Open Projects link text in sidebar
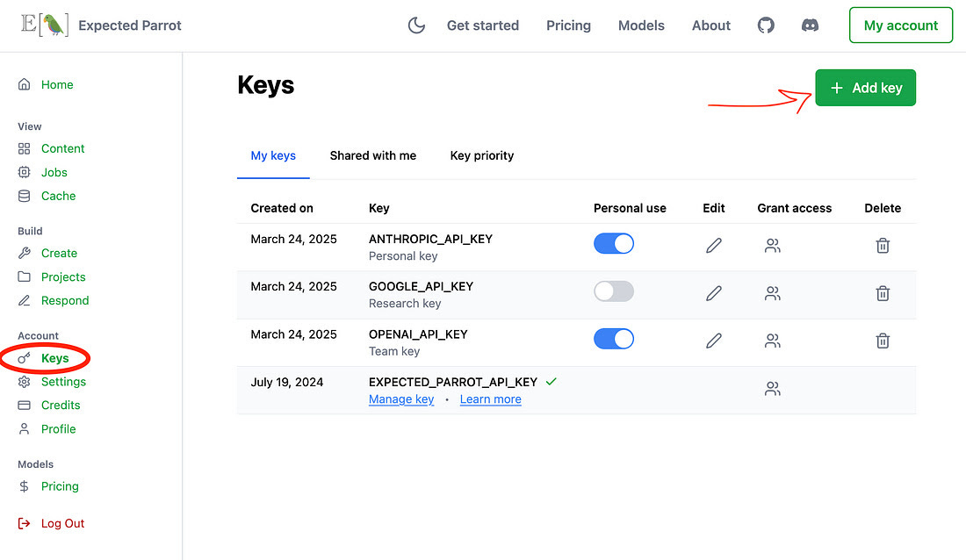966x560 pixels. 63,277
